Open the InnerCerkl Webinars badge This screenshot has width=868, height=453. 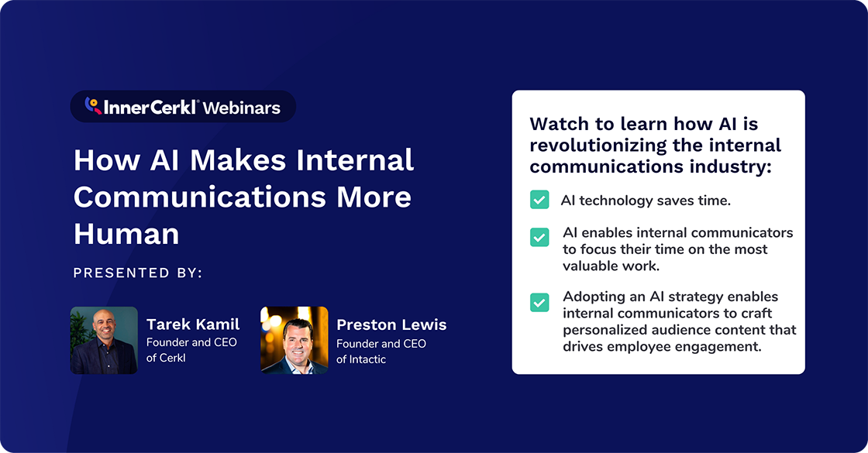(x=183, y=107)
